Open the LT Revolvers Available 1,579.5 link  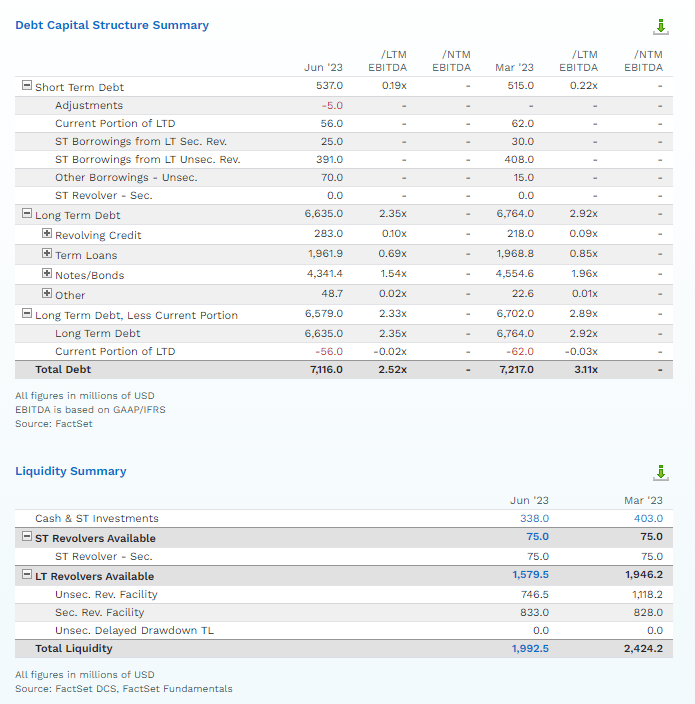tap(530, 575)
